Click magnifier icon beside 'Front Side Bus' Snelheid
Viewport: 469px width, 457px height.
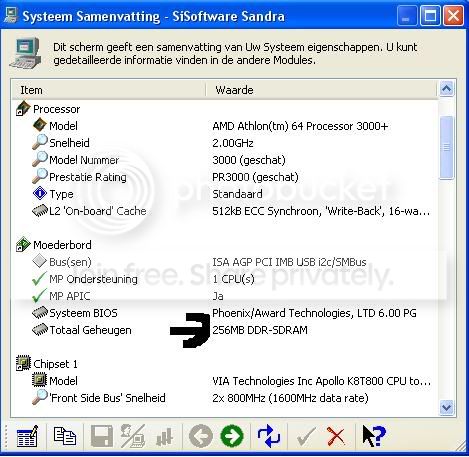tap(40, 397)
